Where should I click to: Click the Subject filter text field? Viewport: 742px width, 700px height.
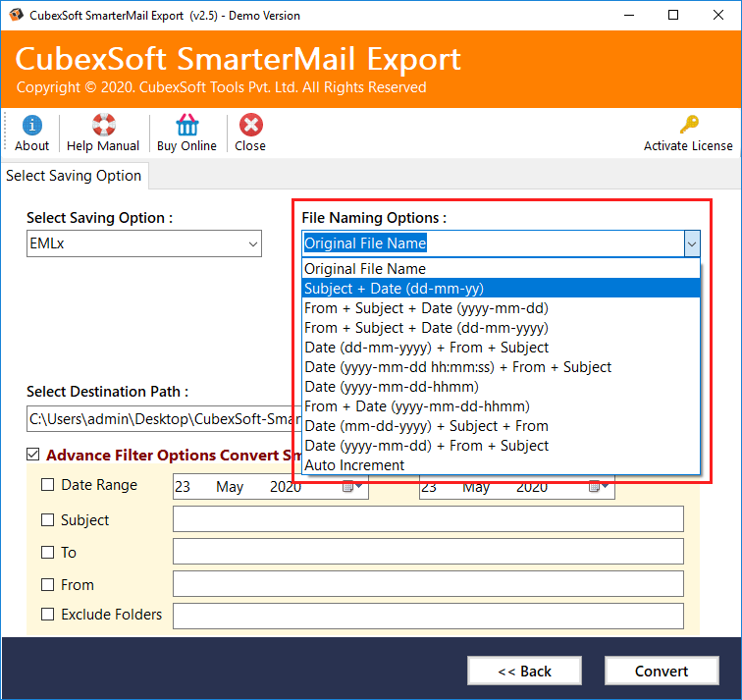point(428,518)
